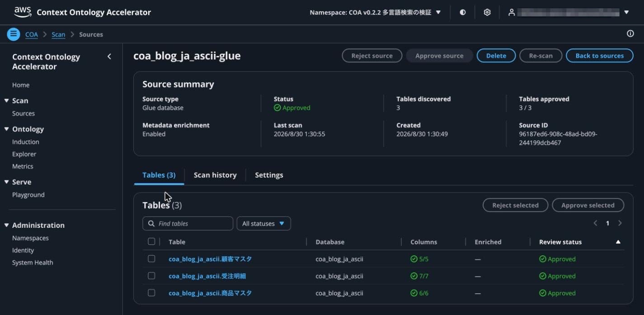Collapse the side navigation panel
Image resolution: width=644 pixels, height=315 pixels.
click(109, 56)
